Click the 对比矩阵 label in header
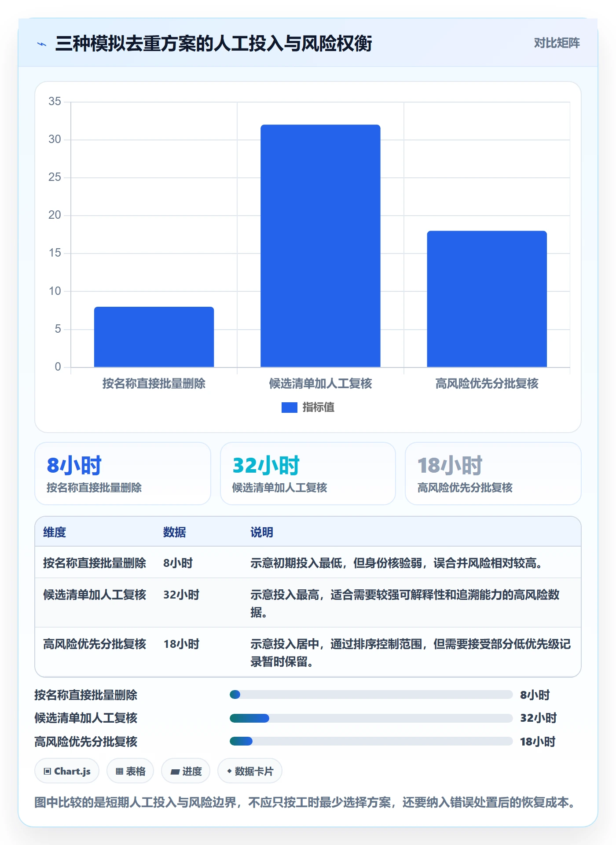This screenshot has width=616, height=845. 557,43
